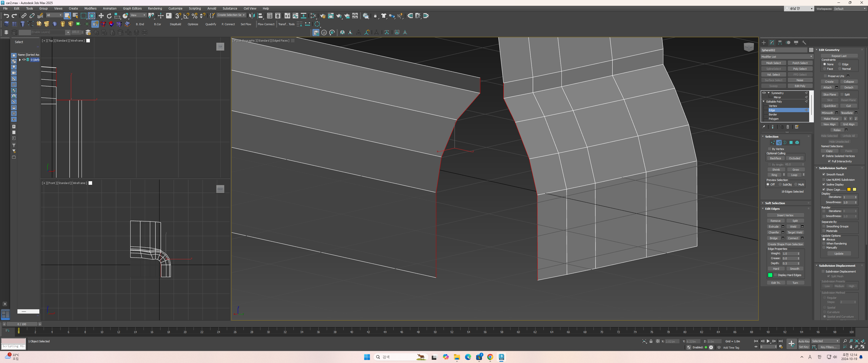Click the Set Keys large plus-key button
This screenshot has width=868, height=363.
pos(791,344)
